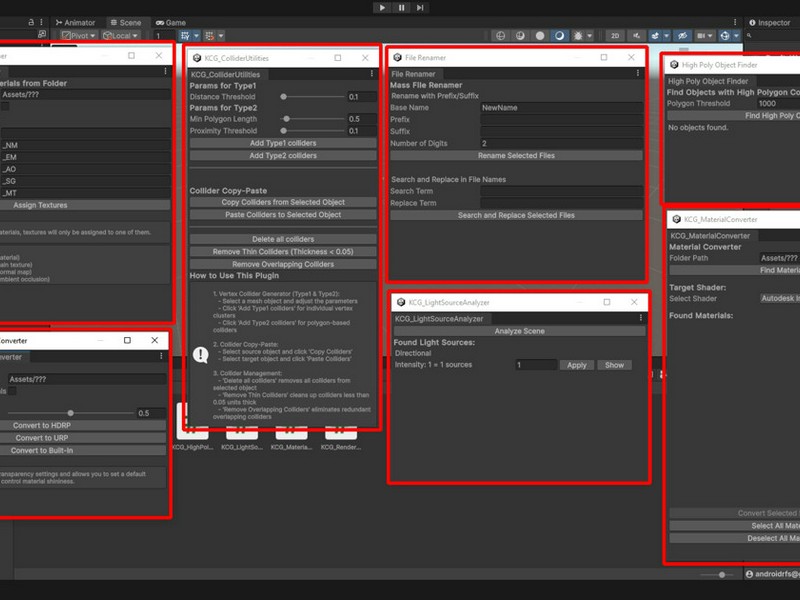
Task: Toggle grid visibility icon in Scene toolbar
Action: [x=185, y=36]
